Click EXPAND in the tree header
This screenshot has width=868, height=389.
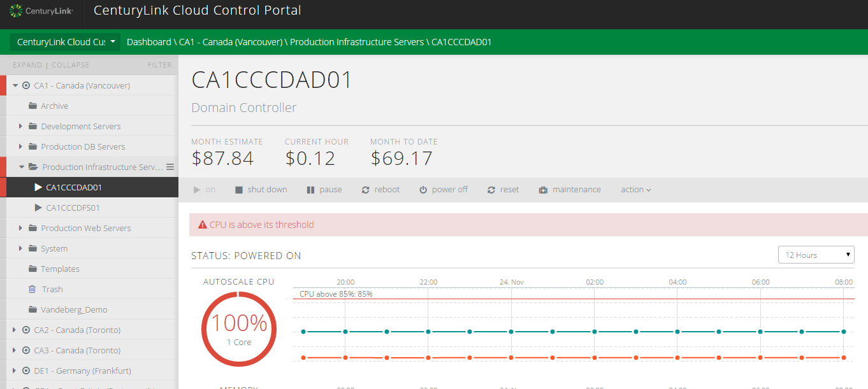click(27, 65)
